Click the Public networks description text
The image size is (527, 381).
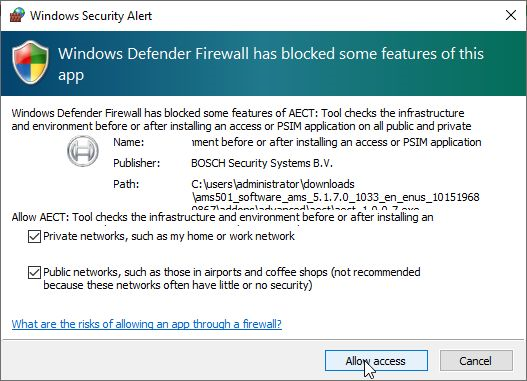[232, 279]
